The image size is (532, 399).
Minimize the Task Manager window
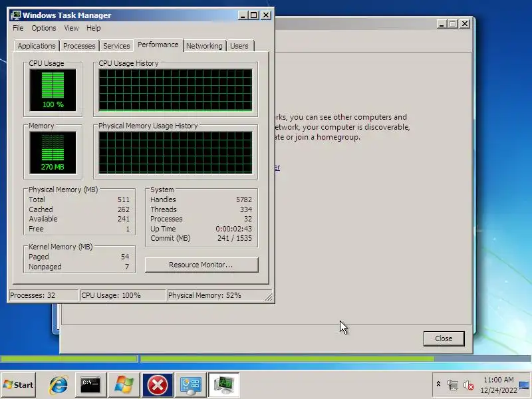(243, 15)
